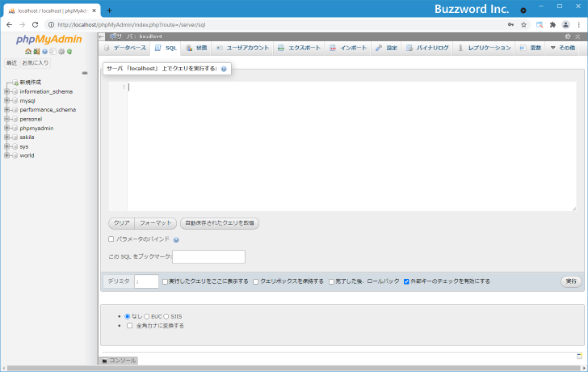Expand the sakila database node
Image resolution: width=588 pixels, height=372 pixels.
pyautogui.click(x=6, y=137)
